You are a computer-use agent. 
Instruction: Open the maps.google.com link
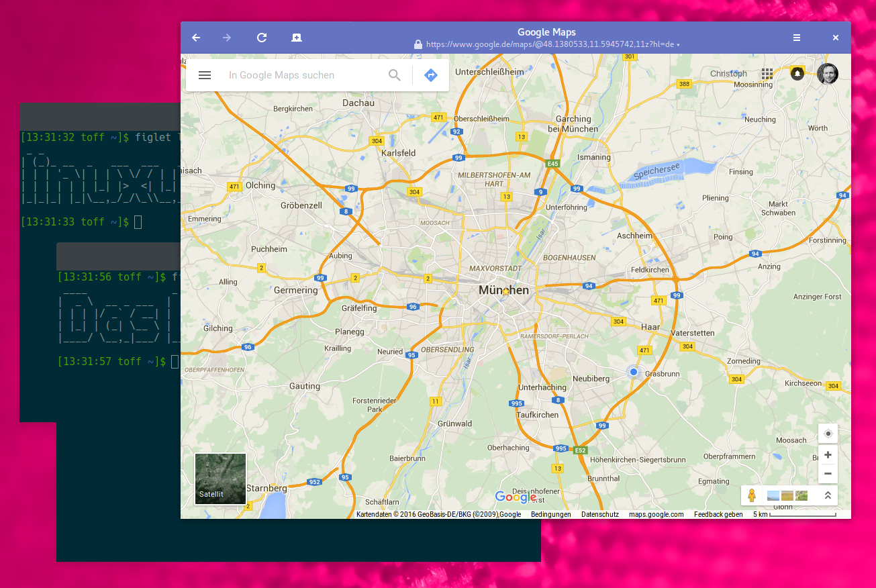point(656,514)
